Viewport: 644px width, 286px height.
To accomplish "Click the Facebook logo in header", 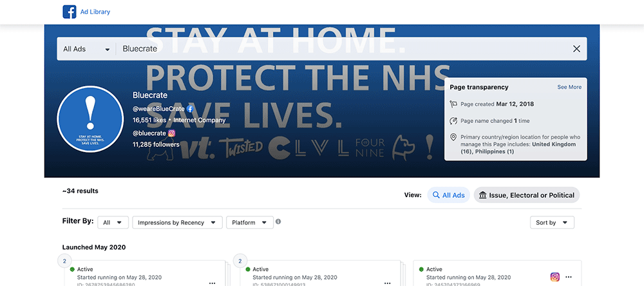I will tap(70, 12).
